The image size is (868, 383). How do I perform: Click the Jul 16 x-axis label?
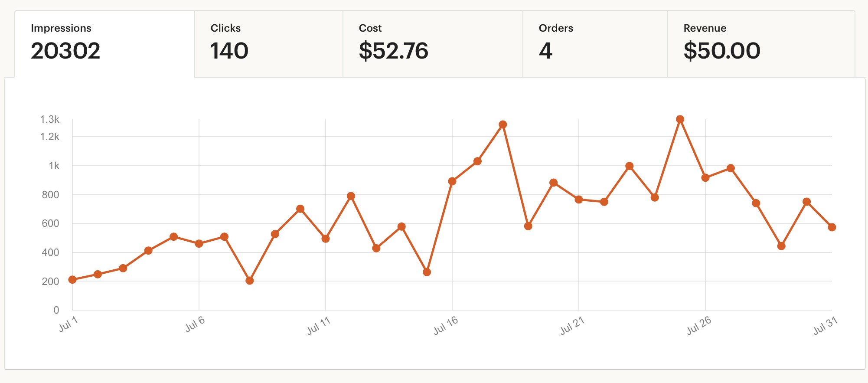pyautogui.click(x=446, y=325)
